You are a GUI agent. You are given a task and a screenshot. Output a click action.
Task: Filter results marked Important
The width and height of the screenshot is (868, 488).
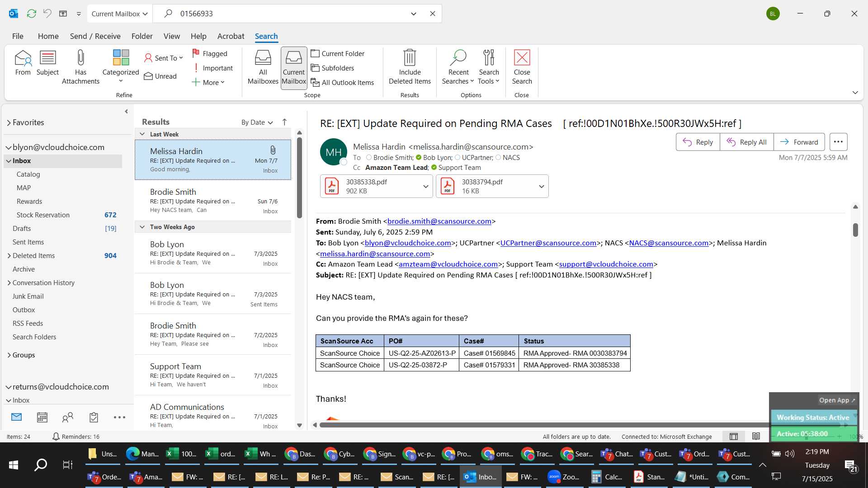click(212, 68)
